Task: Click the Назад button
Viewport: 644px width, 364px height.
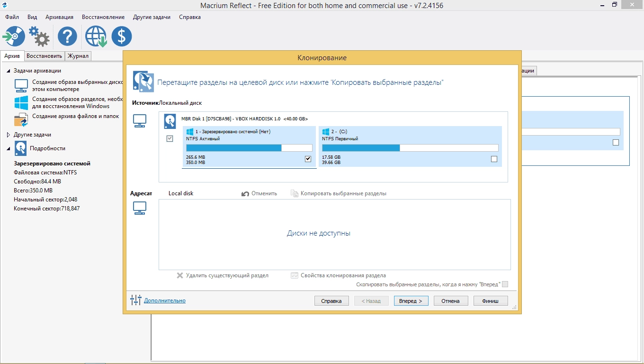Action: (371, 301)
